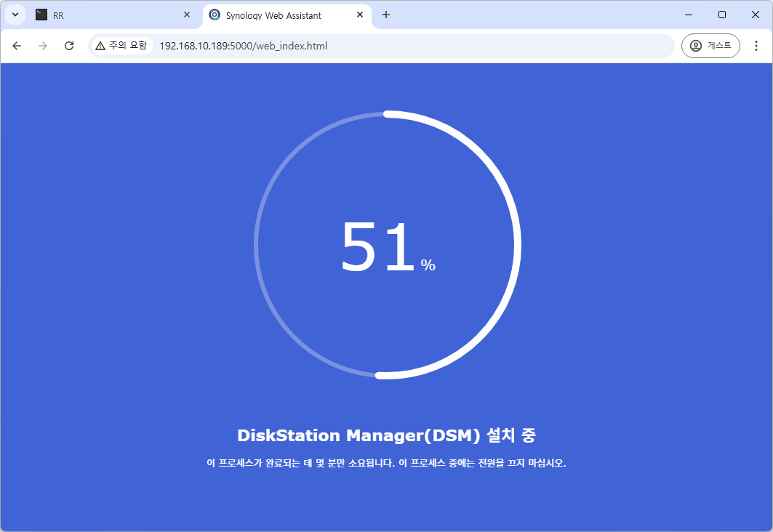
Task: Click the 주의 요함 security warning badge
Action: coord(121,46)
